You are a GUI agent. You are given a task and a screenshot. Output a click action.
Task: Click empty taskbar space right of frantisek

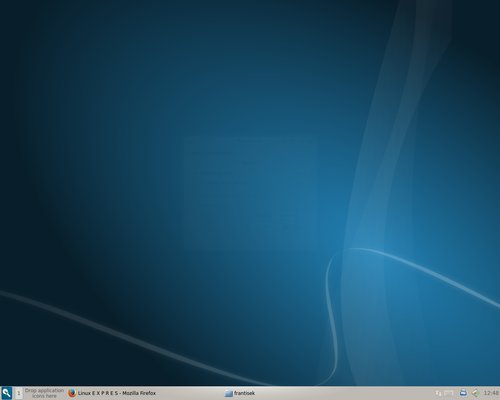[343, 393]
